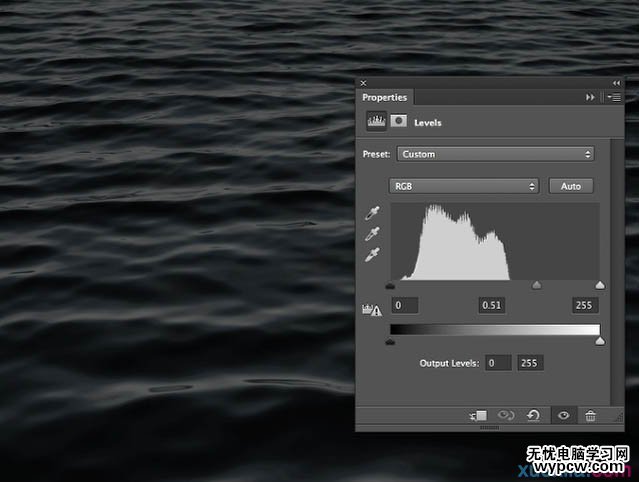The width and height of the screenshot is (639, 482).
Task: Click the highlight input field 255
Action: (x=585, y=305)
